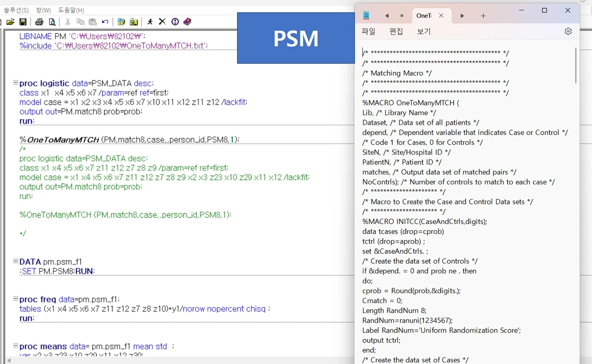Open Notepad settings with the gear icon
This screenshot has height=364, width=592.
568,31
